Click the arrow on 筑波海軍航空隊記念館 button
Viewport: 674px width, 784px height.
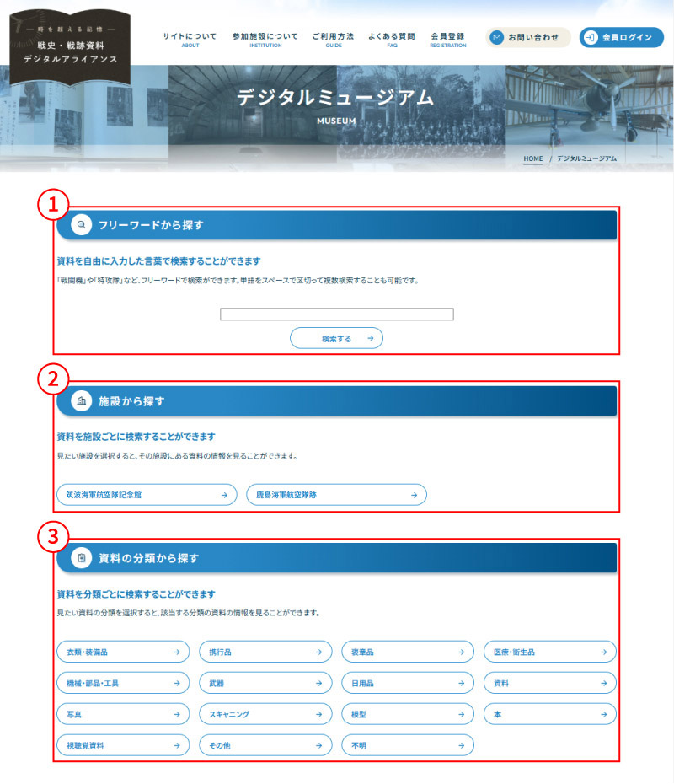[223, 495]
